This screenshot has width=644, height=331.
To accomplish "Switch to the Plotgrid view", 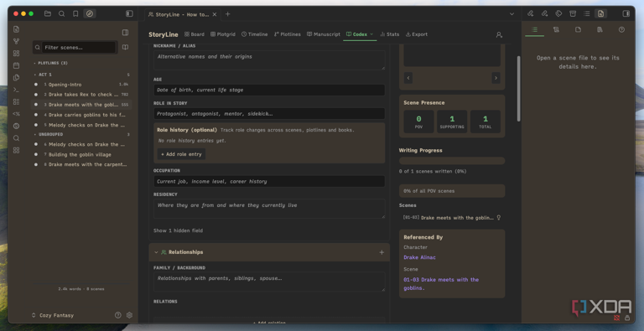I will point(223,34).
